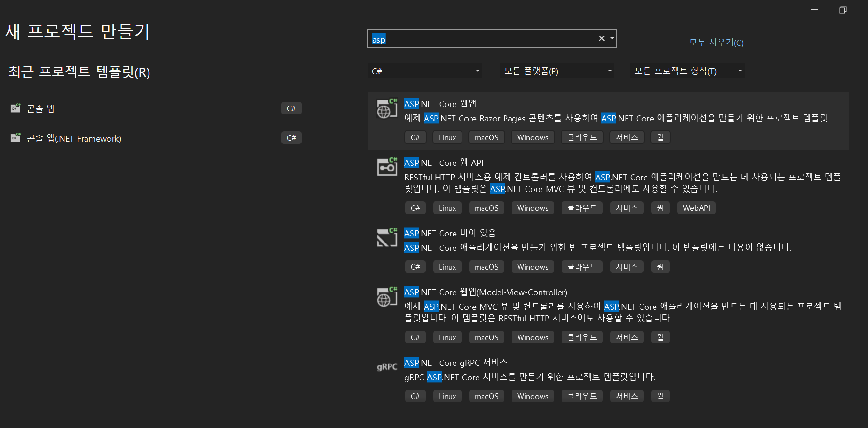The height and width of the screenshot is (428, 868).
Task: Restore the window with the restore button
Action: pyautogui.click(x=843, y=10)
